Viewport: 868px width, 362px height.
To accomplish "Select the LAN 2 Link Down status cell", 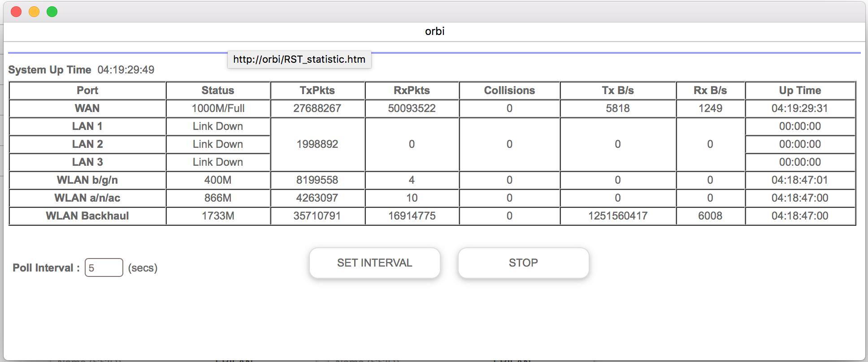I will tap(218, 144).
